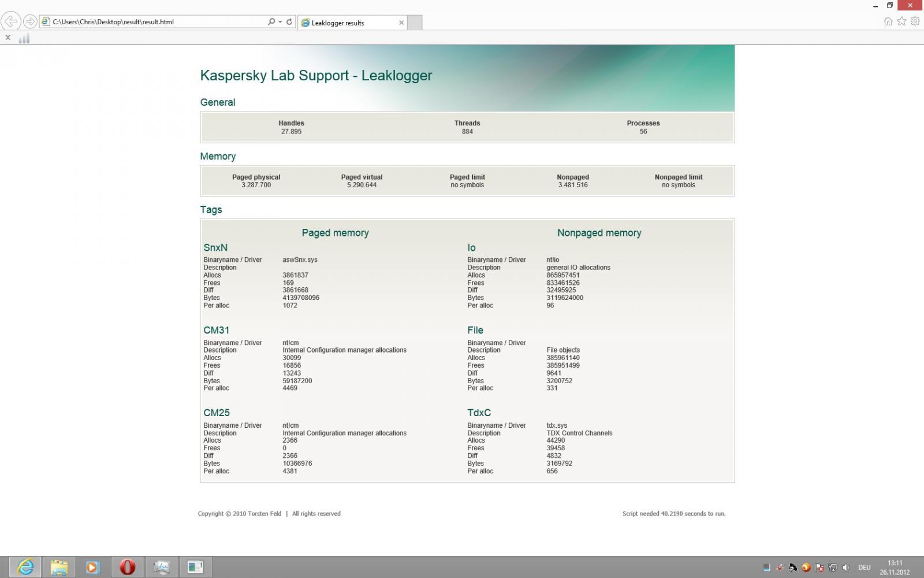Click the File tag heading
924x578 pixels.
click(475, 331)
